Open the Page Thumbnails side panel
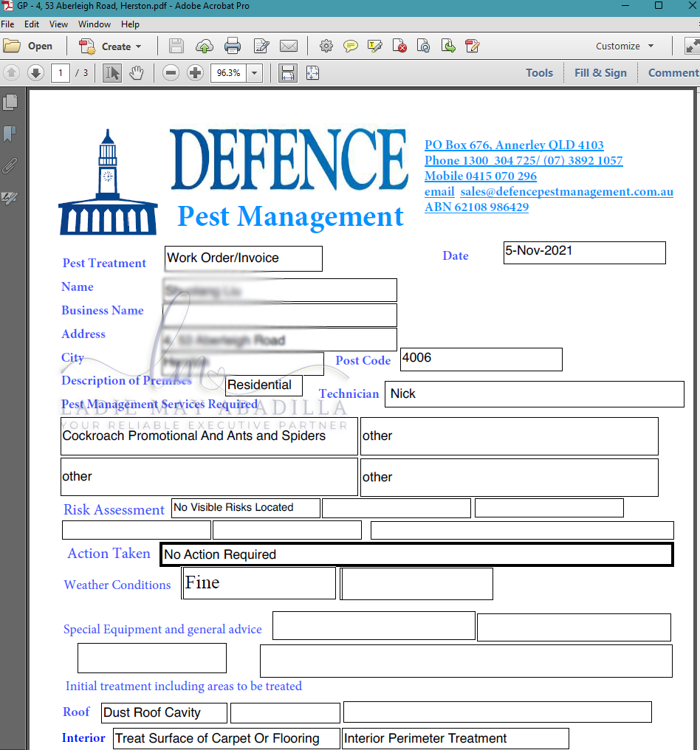Screen dimensions: 700x750 click(x=10, y=103)
